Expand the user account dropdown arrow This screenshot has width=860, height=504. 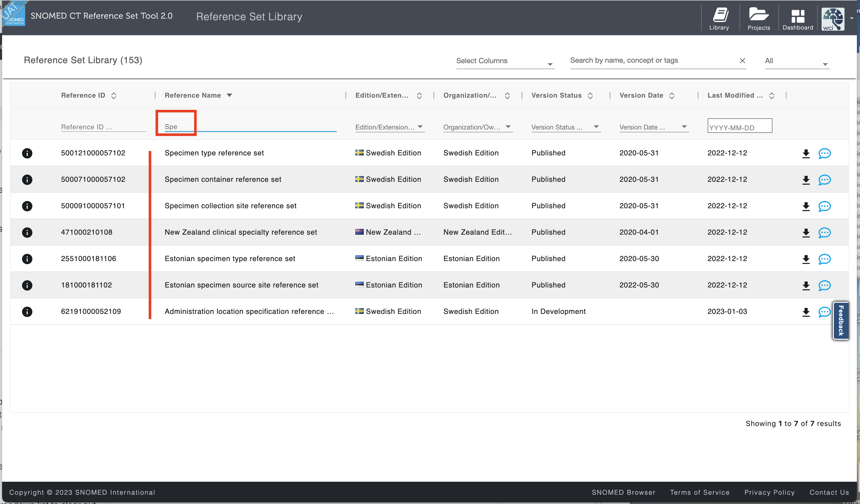[852, 19]
